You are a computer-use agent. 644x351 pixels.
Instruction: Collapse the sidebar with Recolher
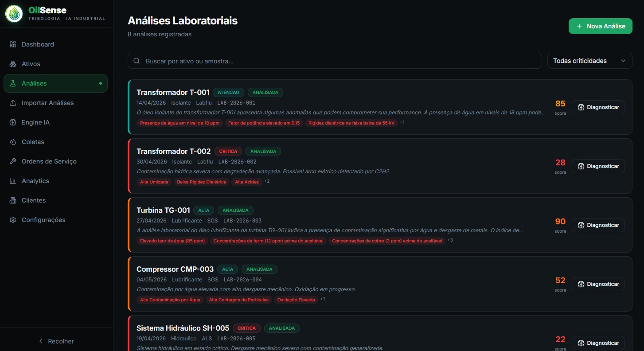click(x=56, y=341)
